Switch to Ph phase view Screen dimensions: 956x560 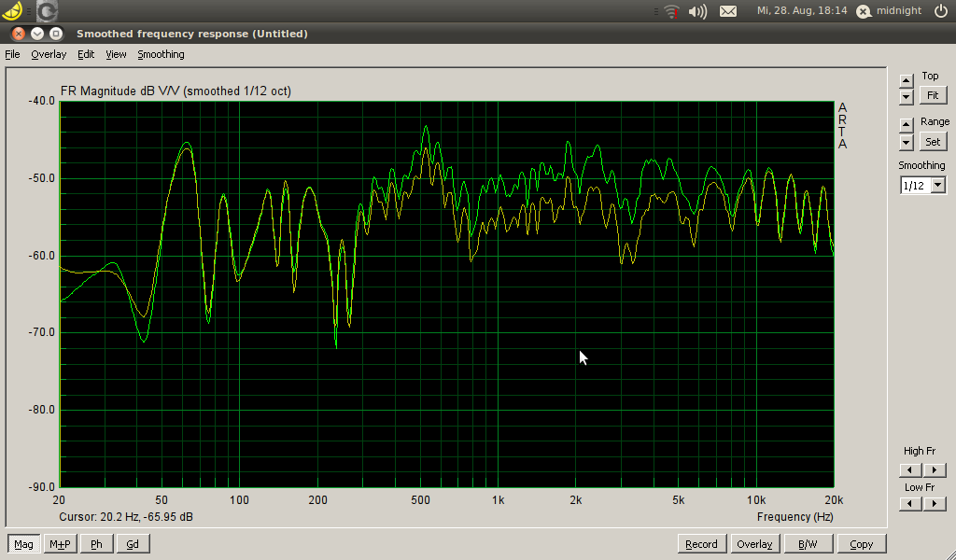(x=96, y=544)
